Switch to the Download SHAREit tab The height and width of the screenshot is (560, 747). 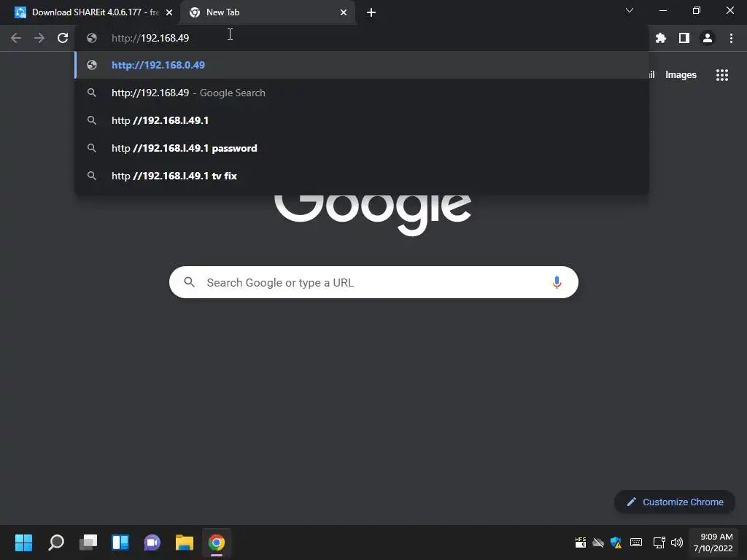90,12
